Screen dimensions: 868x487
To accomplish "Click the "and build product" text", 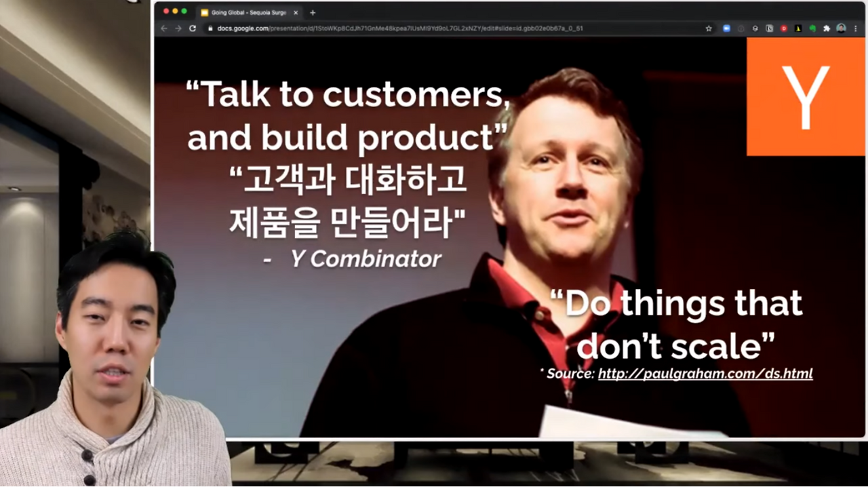I will tap(348, 137).
